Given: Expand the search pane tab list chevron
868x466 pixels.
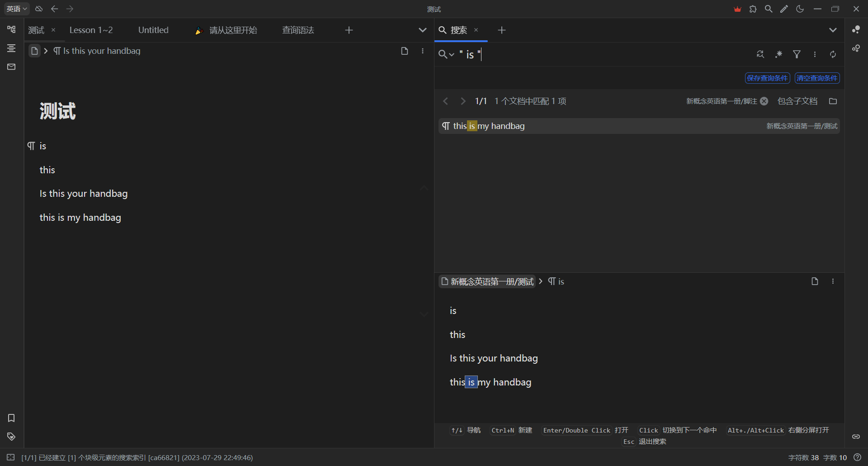Looking at the screenshot, I should (x=832, y=30).
